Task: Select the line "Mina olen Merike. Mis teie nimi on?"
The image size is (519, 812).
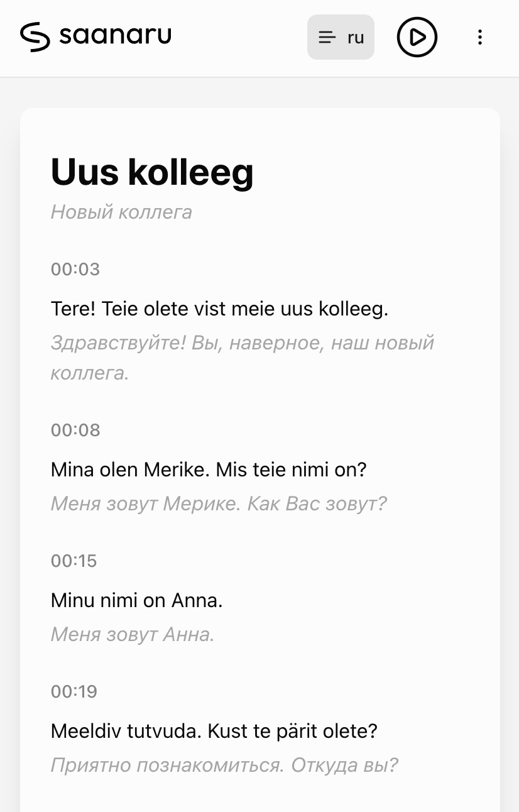Action: pyautogui.click(x=208, y=469)
